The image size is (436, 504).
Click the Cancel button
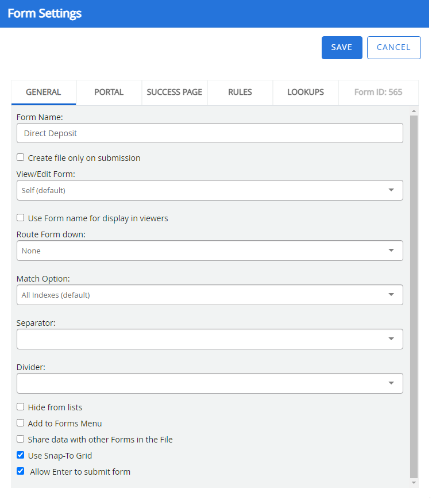(393, 48)
